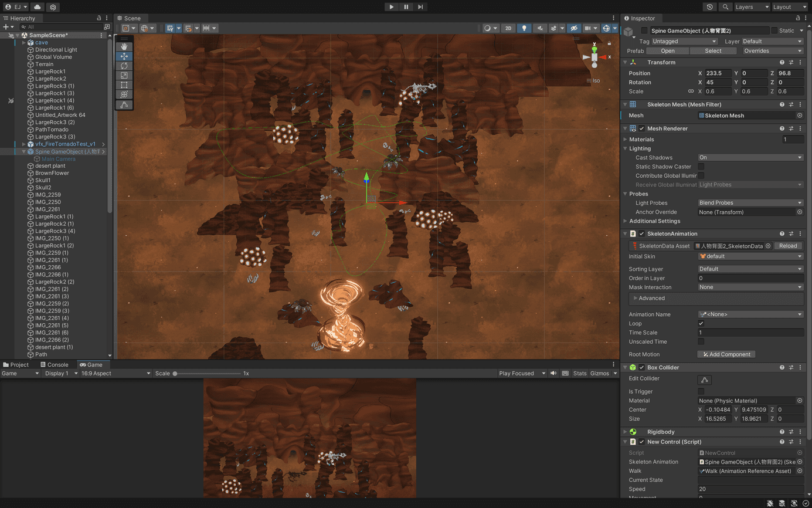Open the Cast Shadows dropdown
The width and height of the screenshot is (812, 508).
click(x=750, y=157)
